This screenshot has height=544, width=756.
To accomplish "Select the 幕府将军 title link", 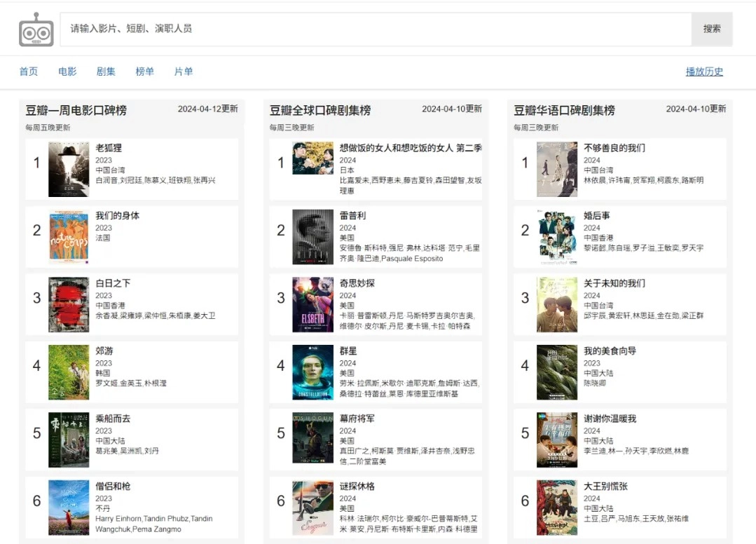I will [x=357, y=419].
